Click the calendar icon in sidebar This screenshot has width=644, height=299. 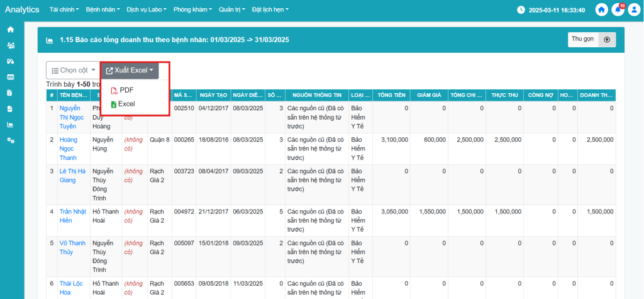click(10, 77)
